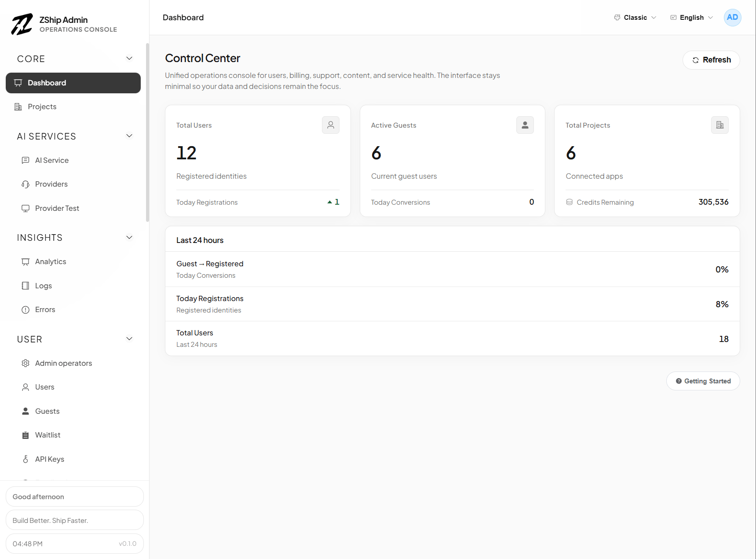Open the Classic theme dropdown
Viewport: 756px width, 559px height.
[635, 17]
